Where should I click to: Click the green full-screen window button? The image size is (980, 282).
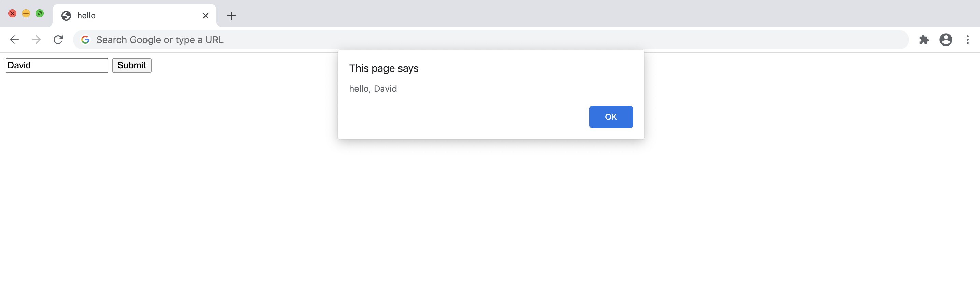coord(40,13)
